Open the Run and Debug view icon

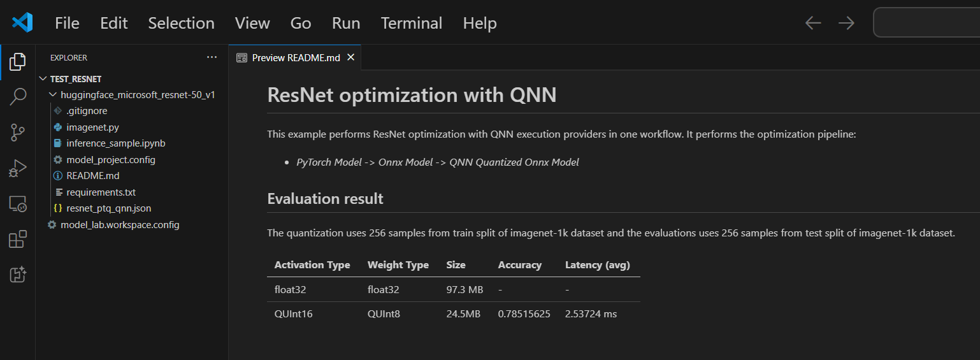[x=18, y=168]
